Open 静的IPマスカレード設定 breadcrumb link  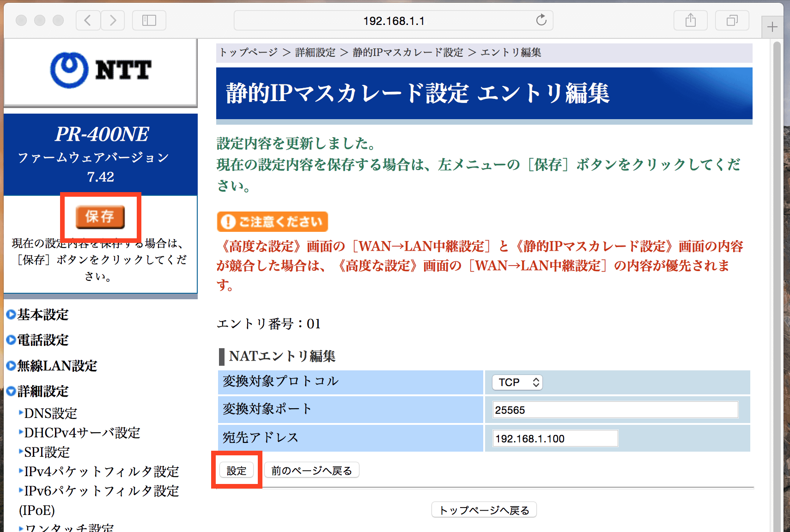(408, 52)
